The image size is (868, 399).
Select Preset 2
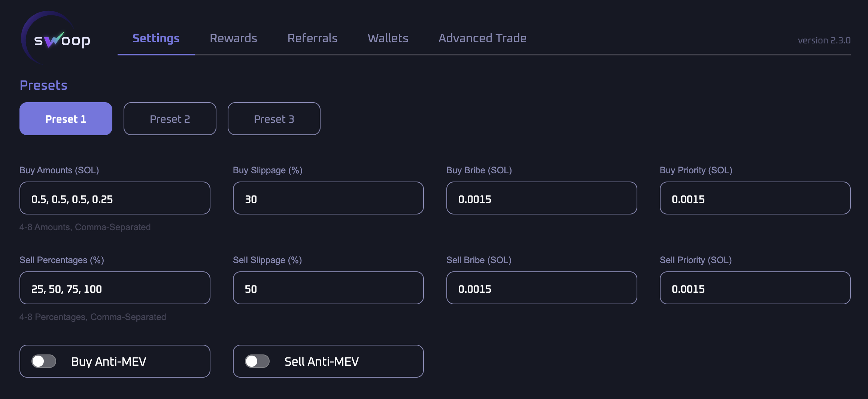170,119
